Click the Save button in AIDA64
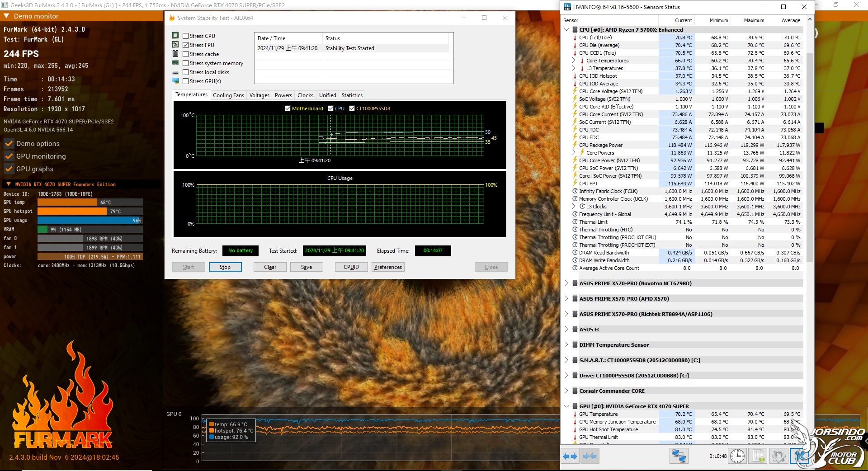Viewport: 868px width, 471px height. pyautogui.click(x=307, y=267)
